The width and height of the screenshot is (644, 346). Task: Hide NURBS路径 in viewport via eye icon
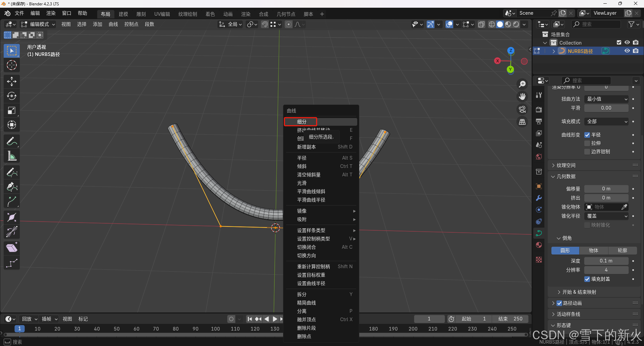pyautogui.click(x=627, y=51)
